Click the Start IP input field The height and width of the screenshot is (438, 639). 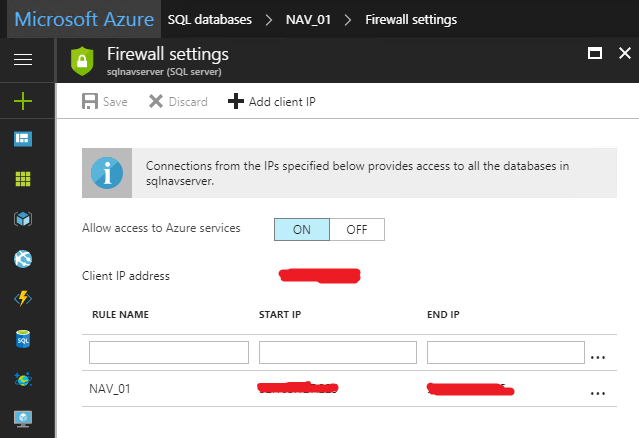tap(338, 352)
